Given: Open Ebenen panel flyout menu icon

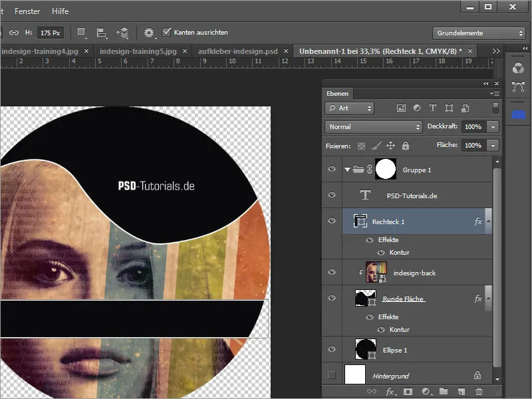Looking at the screenshot, I should pyautogui.click(x=495, y=93).
